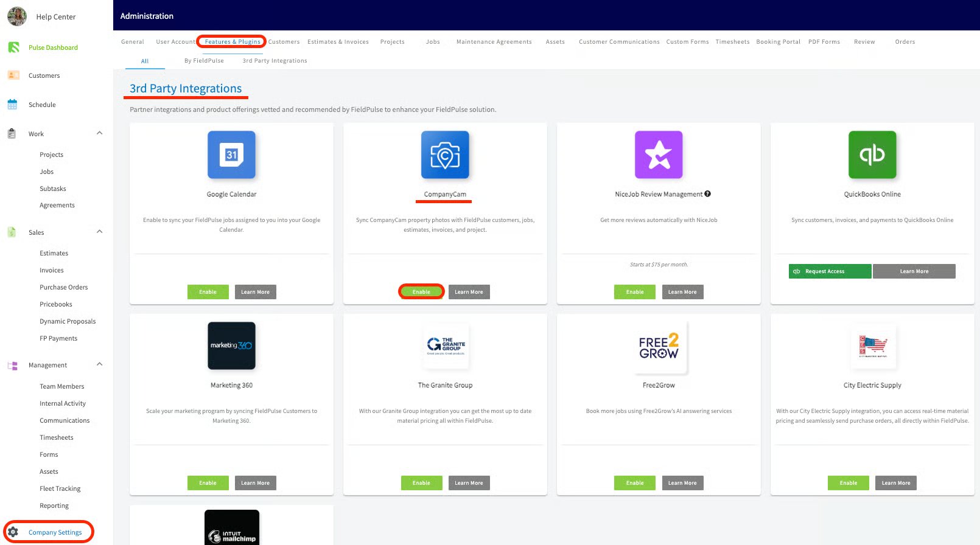Request access to QuickBooks Online

[830, 271]
